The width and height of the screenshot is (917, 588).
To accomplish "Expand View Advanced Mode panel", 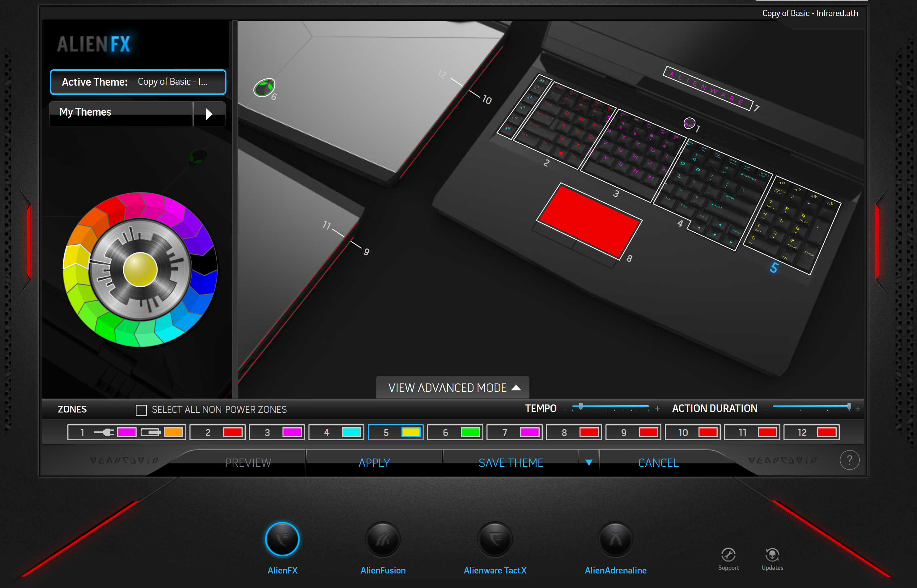I will tap(452, 387).
